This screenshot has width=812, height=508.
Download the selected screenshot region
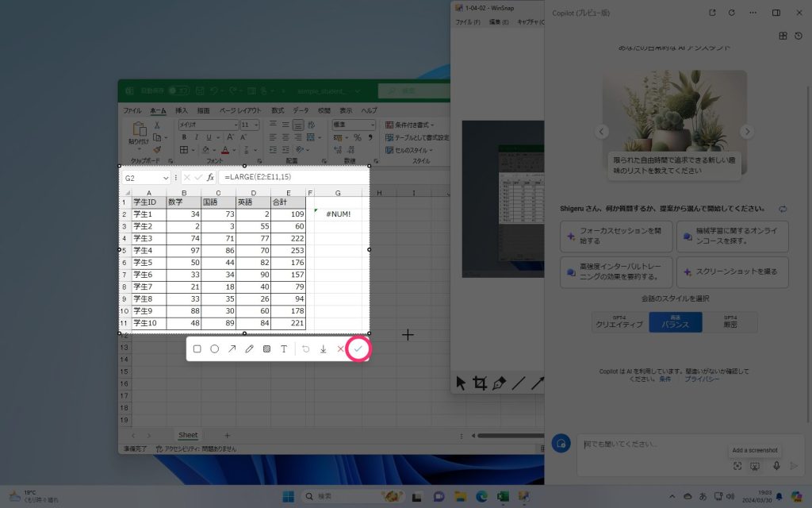(x=324, y=349)
